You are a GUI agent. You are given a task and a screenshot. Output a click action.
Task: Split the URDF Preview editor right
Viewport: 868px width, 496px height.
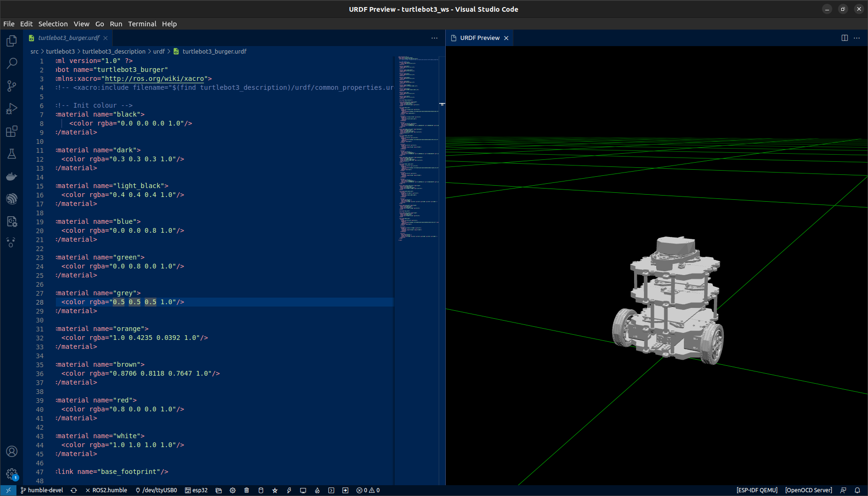pyautogui.click(x=845, y=38)
